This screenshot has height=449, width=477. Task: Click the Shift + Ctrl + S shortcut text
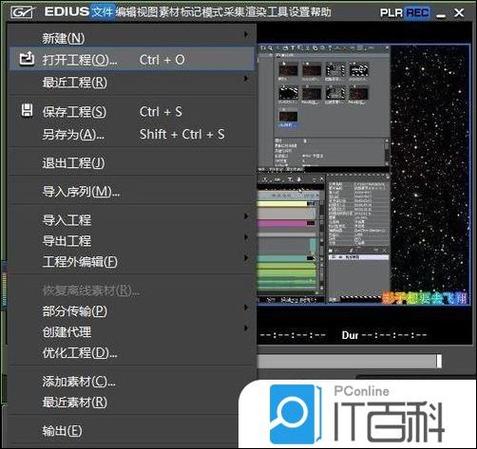point(182,134)
